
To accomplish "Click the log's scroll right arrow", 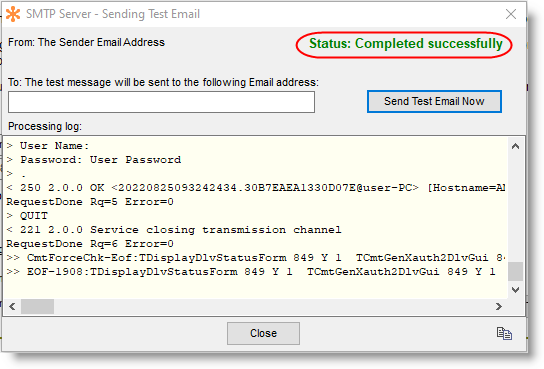I will (x=499, y=307).
